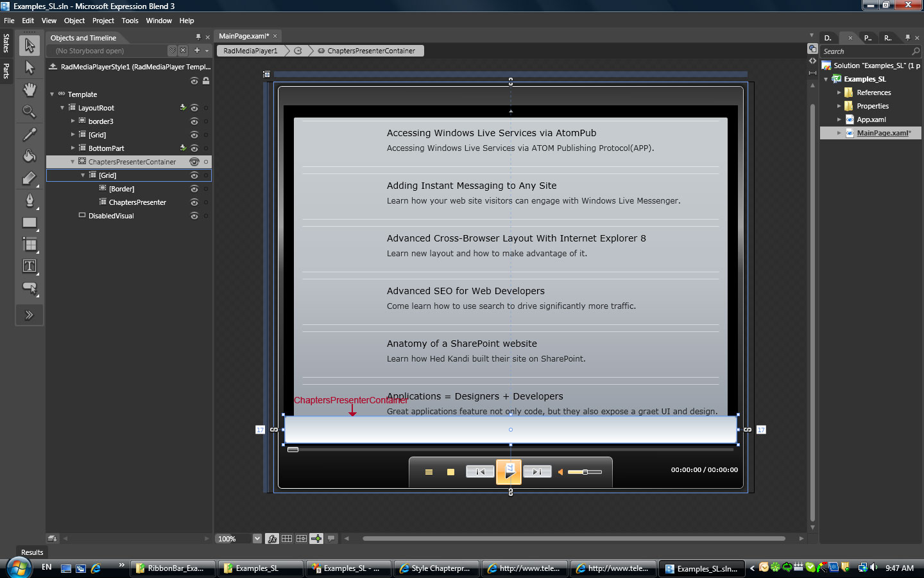Screen dimensions: 924x578
Task: Click the play button in media player
Action: tap(509, 472)
